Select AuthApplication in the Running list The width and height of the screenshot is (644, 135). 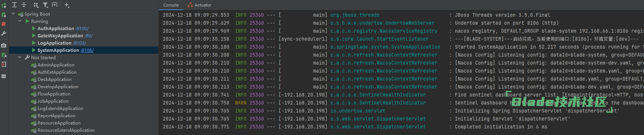click(x=56, y=28)
